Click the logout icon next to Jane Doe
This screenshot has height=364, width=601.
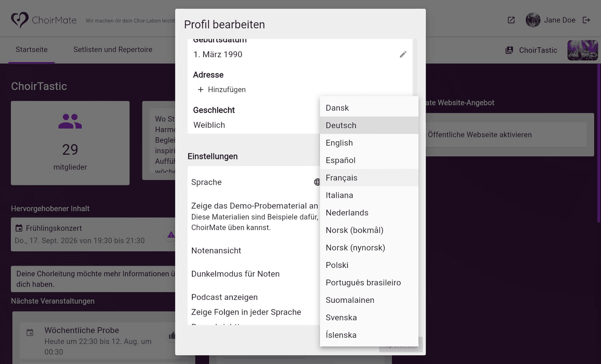[x=587, y=20]
